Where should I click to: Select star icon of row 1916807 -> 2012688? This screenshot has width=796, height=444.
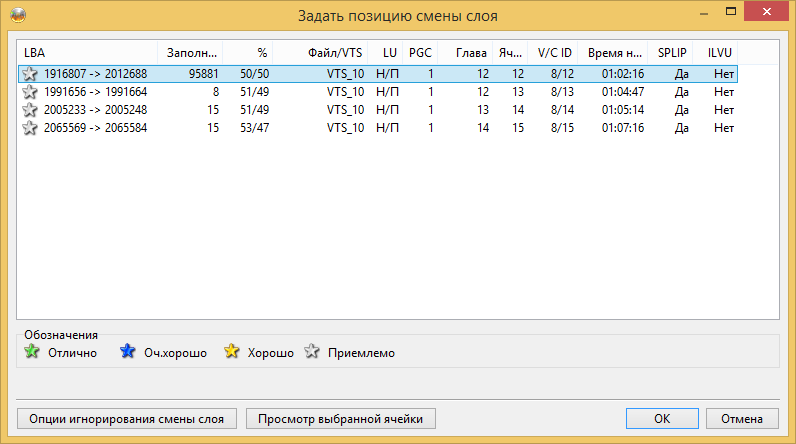(30, 74)
